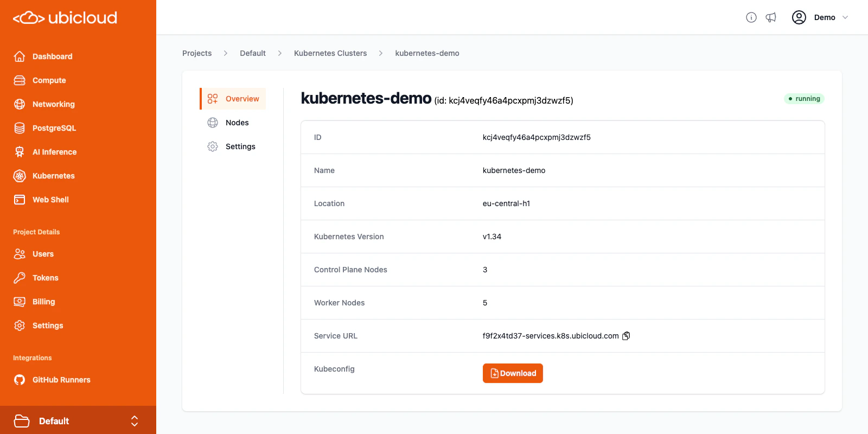
Task: Click the Service URL row label
Action: click(x=336, y=336)
